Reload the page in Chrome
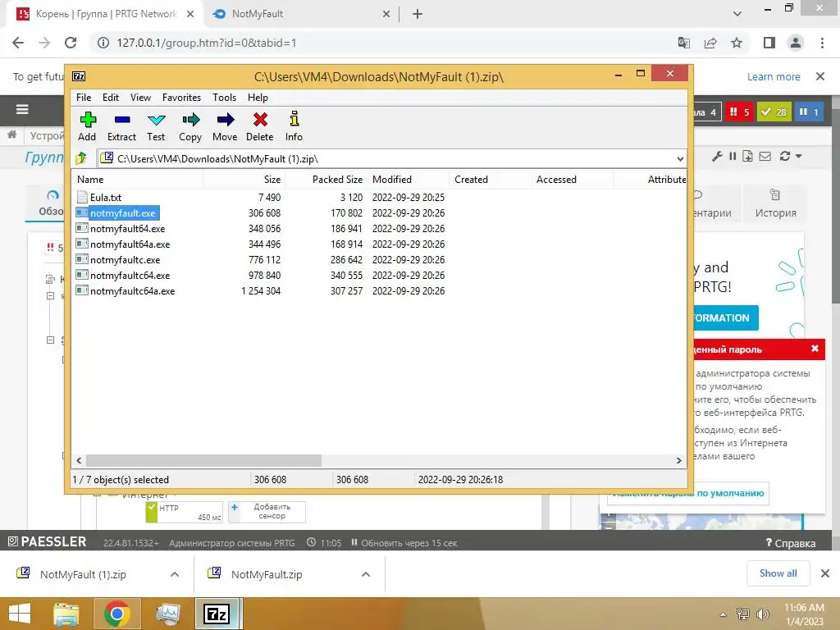This screenshot has height=630, width=840. pos(71,43)
